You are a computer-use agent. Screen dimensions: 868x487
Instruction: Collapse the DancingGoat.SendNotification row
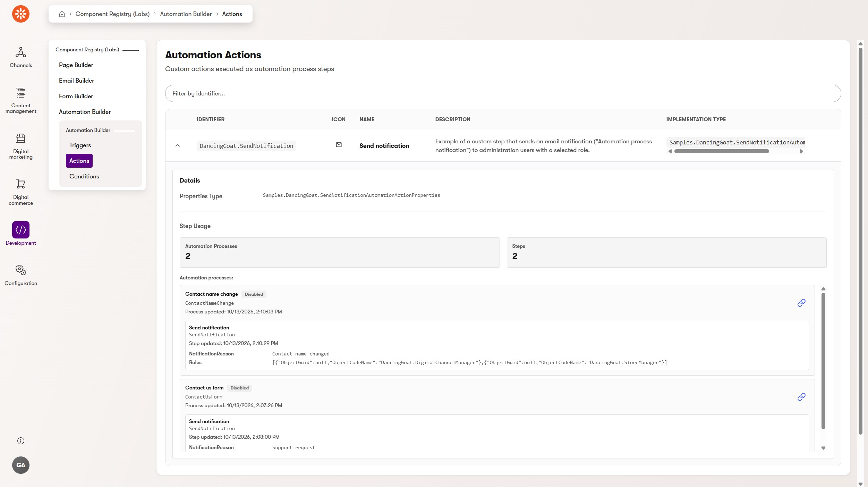tap(178, 146)
